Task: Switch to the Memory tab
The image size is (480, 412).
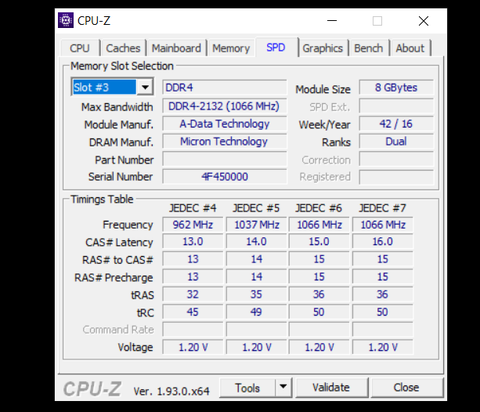Action: [x=231, y=48]
